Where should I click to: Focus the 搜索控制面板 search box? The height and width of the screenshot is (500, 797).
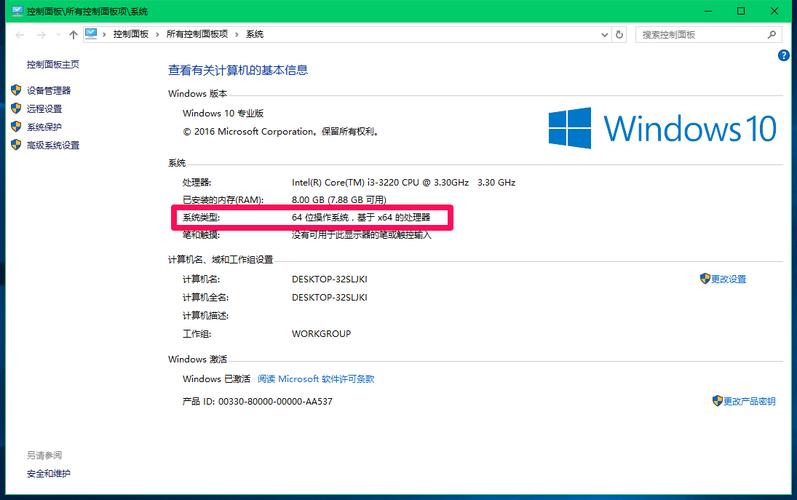[x=708, y=35]
